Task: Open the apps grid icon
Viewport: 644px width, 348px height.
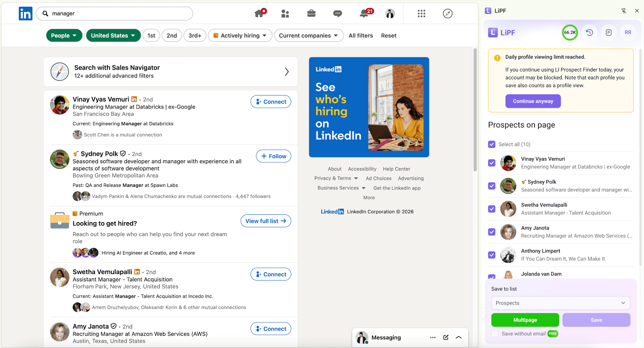Action: coord(421,13)
